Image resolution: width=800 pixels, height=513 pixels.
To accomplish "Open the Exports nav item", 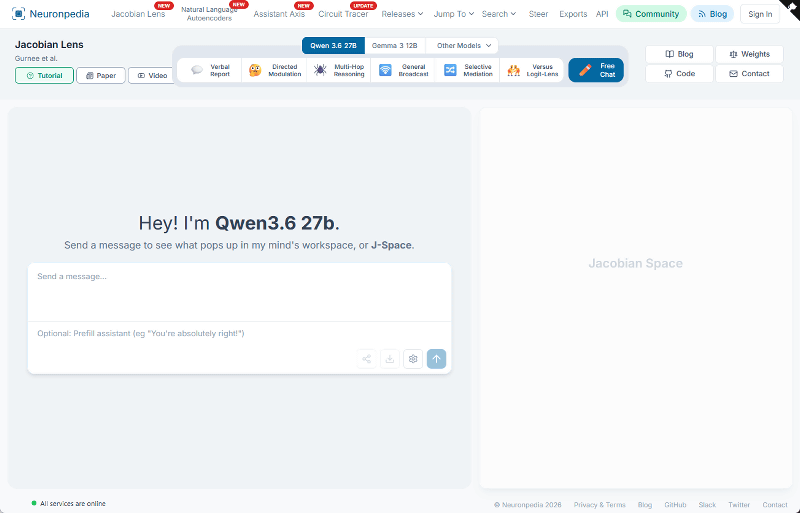I will [573, 14].
